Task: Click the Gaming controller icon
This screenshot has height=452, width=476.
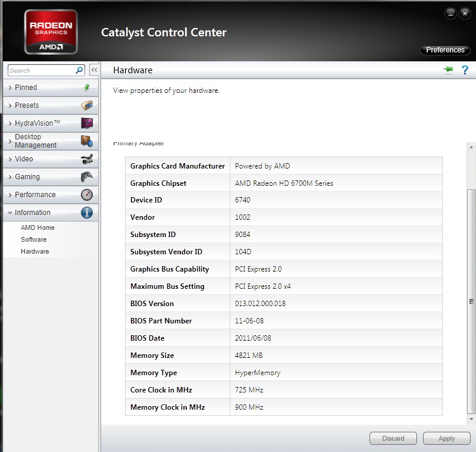Action: pyautogui.click(x=87, y=177)
